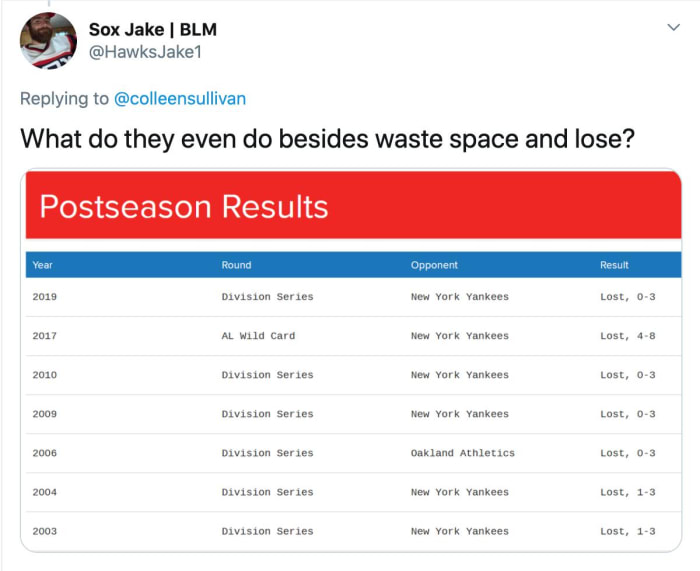Select the Round column header
Image resolution: width=700 pixels, height=571 pixels.
click(x=236, y=265)
